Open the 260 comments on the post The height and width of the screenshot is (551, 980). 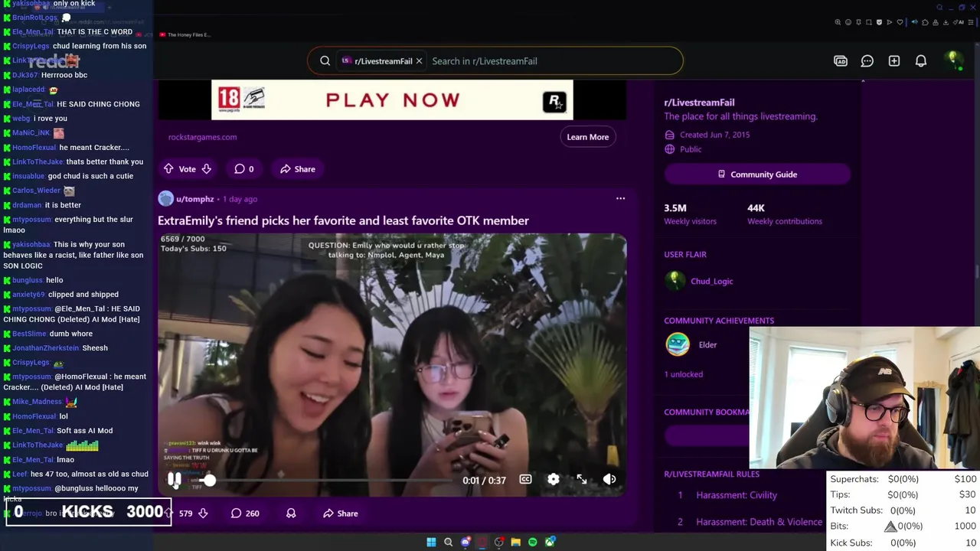pos(245,514)
